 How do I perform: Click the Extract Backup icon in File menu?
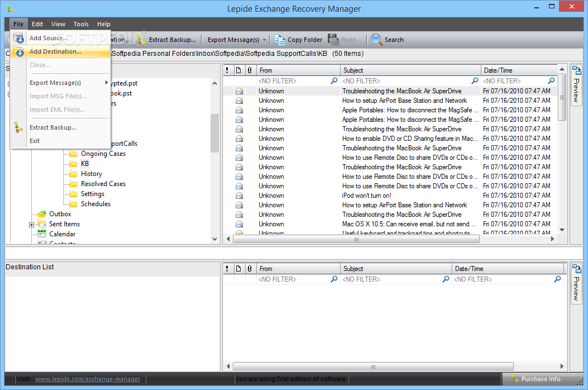[18, 127]
